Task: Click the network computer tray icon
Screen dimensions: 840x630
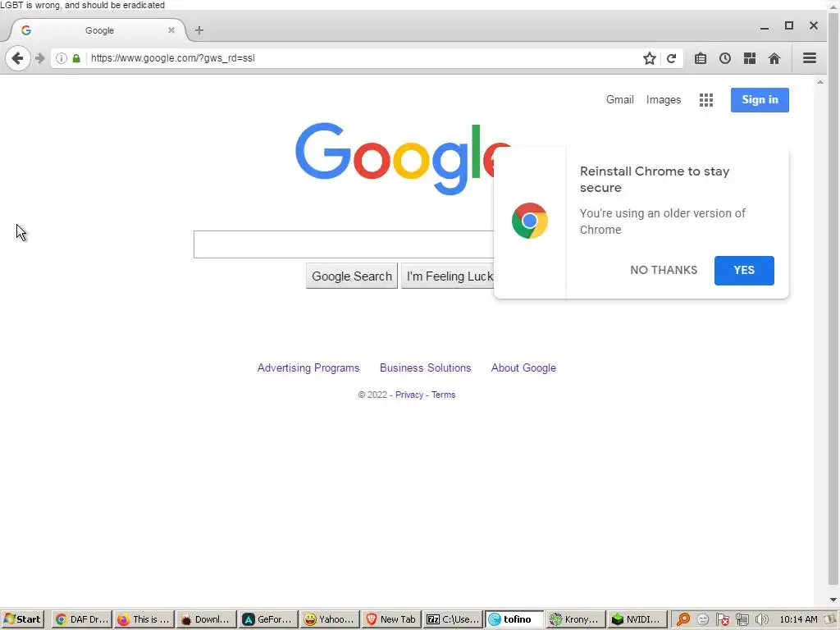Action: coord(742,620)
